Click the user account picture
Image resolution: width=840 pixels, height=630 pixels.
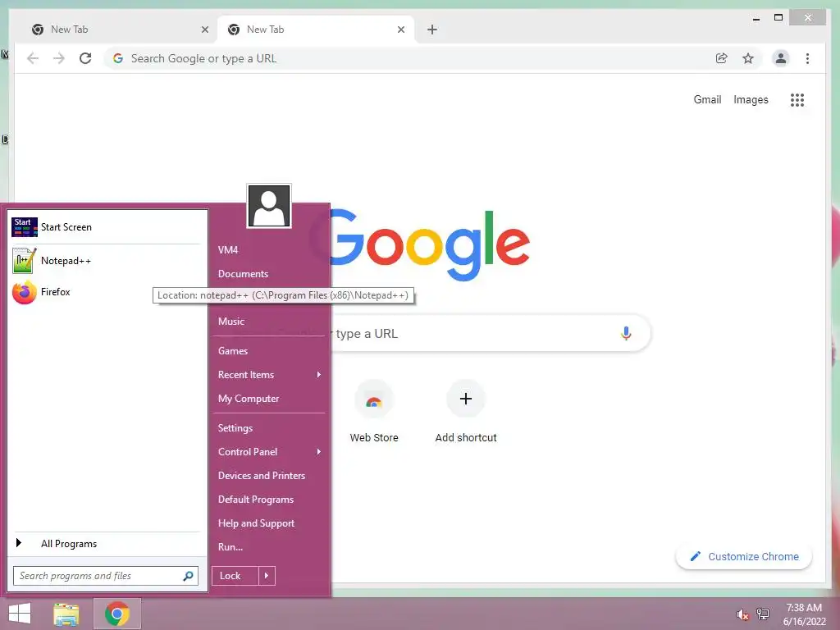tap(269, 206)
